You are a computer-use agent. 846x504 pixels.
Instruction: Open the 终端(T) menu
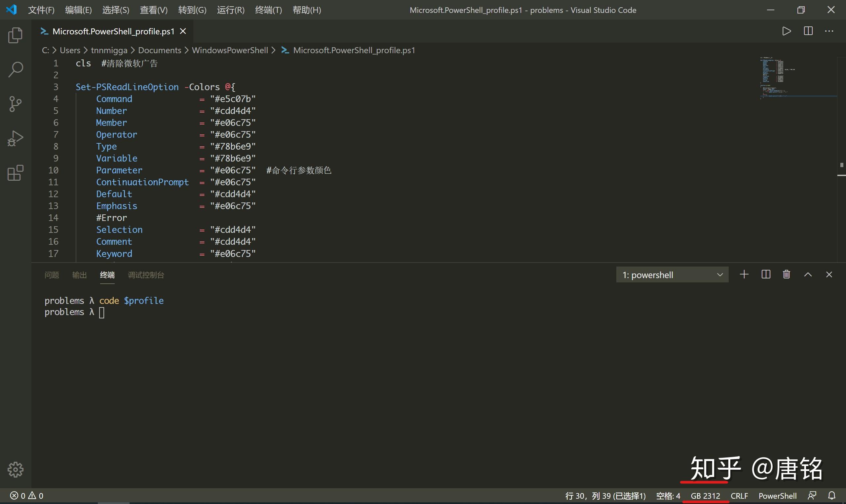pos(268,10)
